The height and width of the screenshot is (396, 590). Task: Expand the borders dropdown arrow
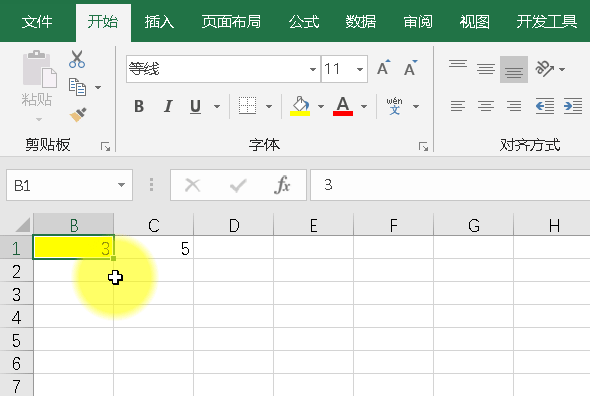tap(269, 107)
